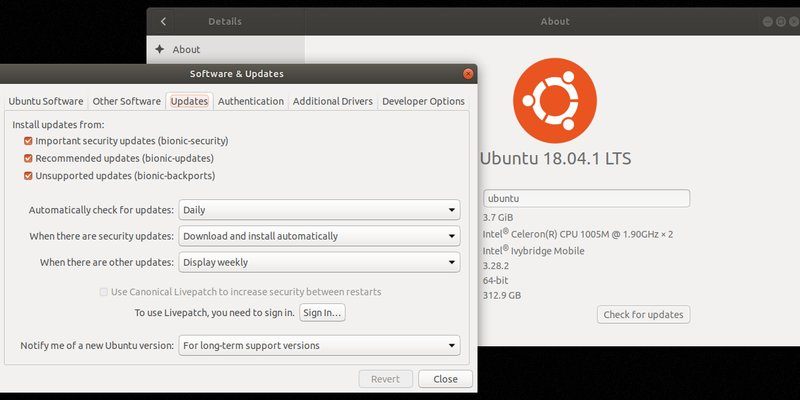Click the Install updates from: label
Viewport: 800px width, 400px height.
coord(58,124)
